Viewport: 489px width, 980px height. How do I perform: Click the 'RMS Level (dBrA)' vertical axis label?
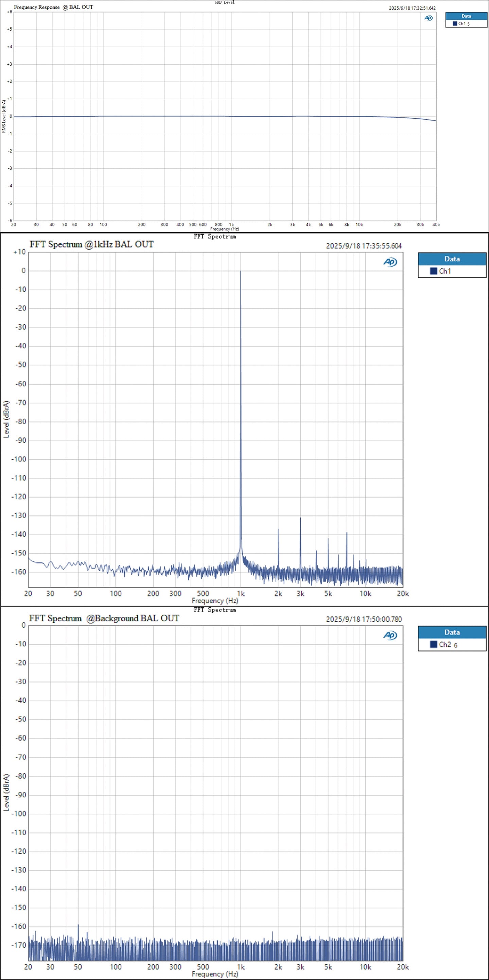click(x=4, y=116)
